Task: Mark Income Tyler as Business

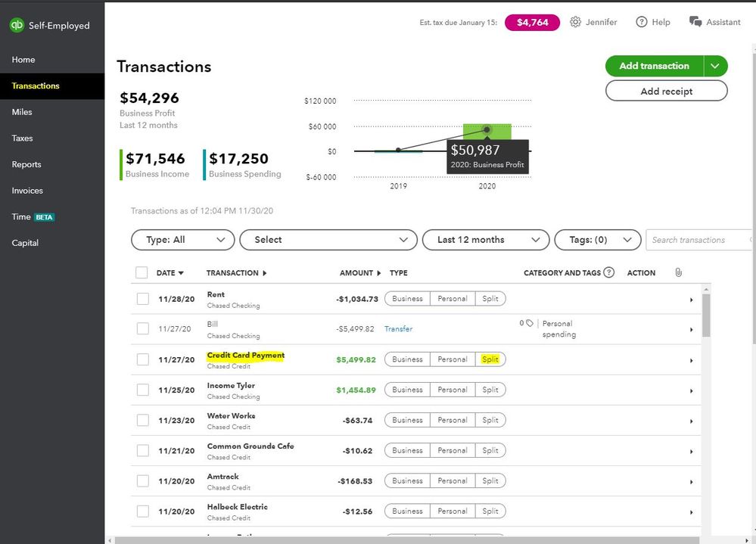Action: tap(407, 390)
